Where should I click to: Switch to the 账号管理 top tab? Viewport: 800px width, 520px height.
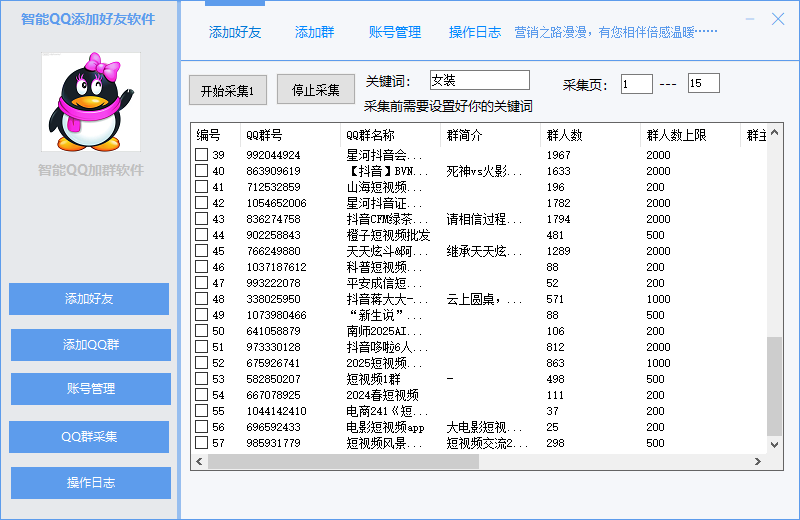[x=395, y=32]
